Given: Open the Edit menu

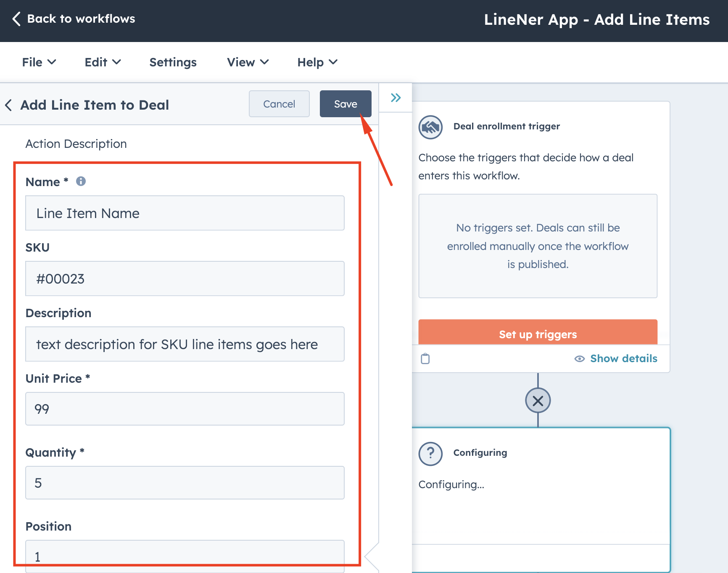Looking at the screenshot, I should coord(103,62).
